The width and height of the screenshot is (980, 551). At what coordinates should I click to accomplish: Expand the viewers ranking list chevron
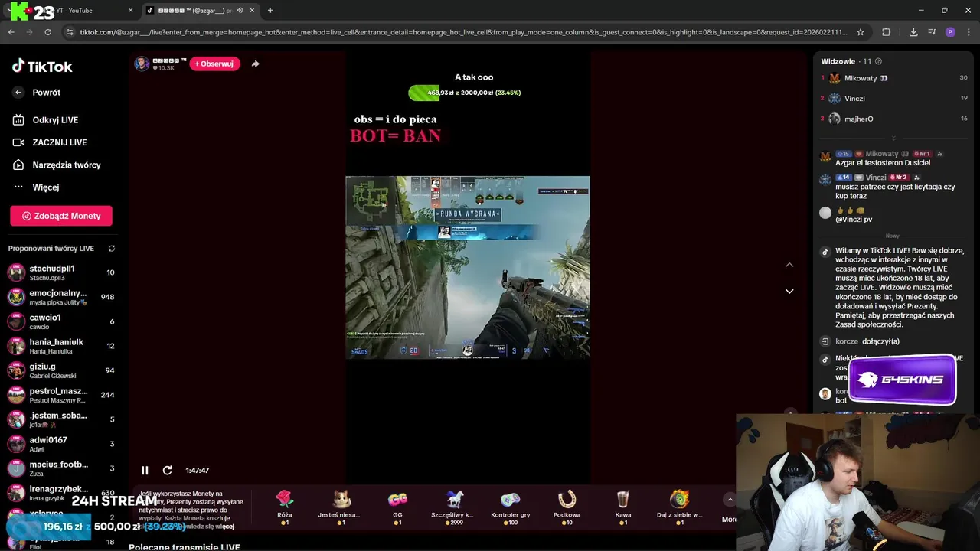(x=893, y=138)
